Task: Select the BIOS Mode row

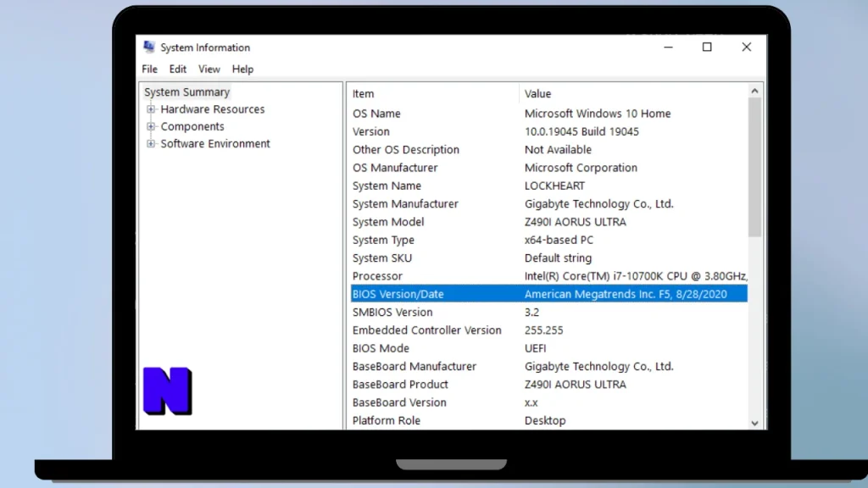Action: [548, 348]
